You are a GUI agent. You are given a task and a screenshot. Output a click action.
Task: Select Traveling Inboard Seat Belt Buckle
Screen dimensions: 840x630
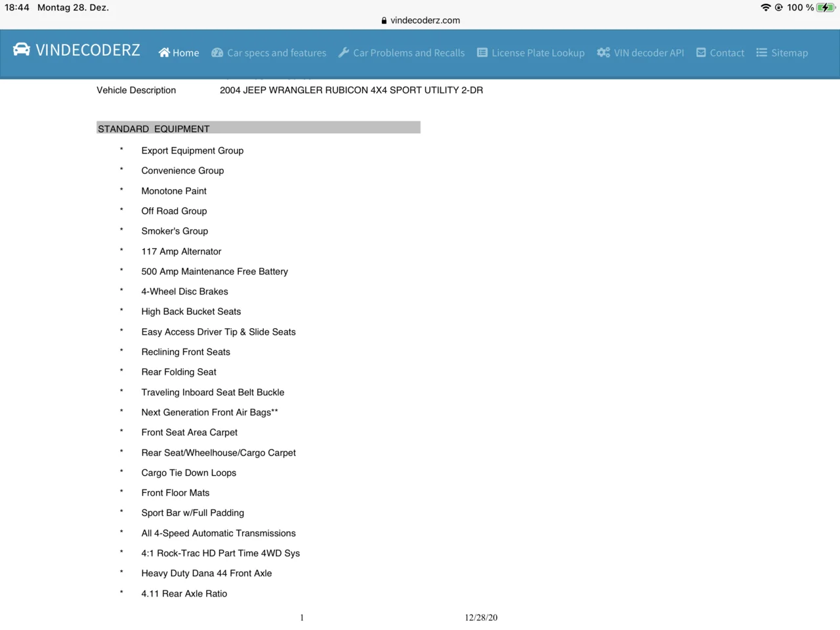[213, 392]
